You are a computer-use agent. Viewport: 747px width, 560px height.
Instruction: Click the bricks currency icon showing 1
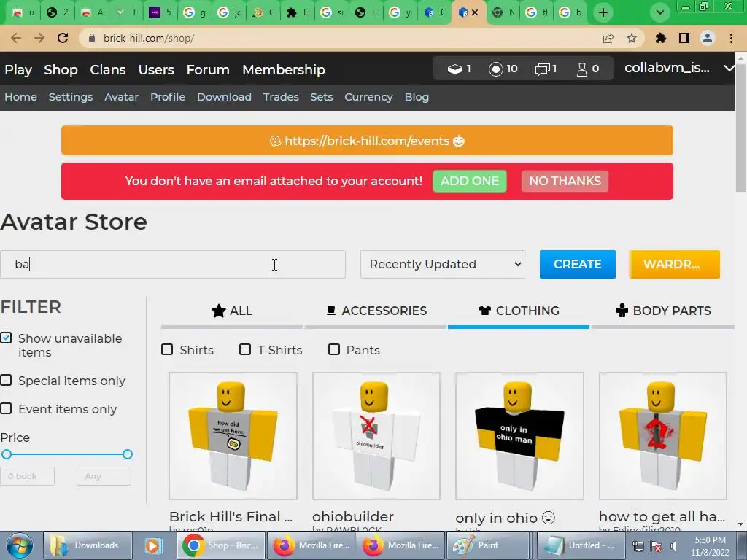click(455, 69)
